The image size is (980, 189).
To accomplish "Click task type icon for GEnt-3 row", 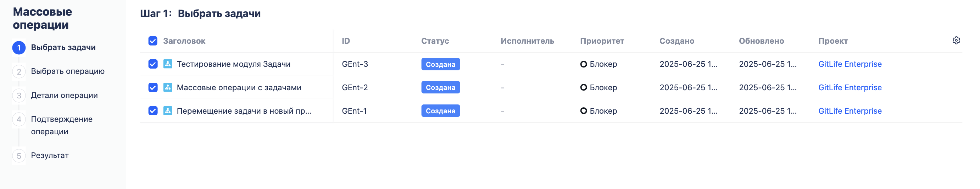I will [168, 64].
